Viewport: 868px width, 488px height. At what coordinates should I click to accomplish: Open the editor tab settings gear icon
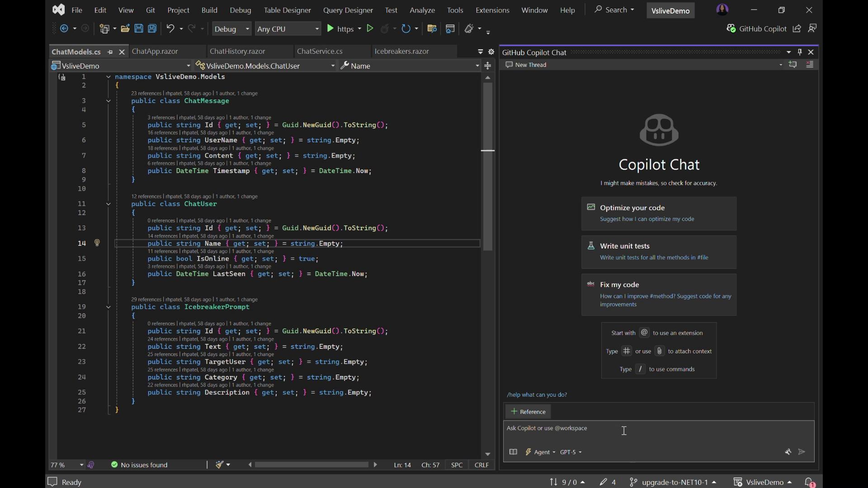click(491, 52)
